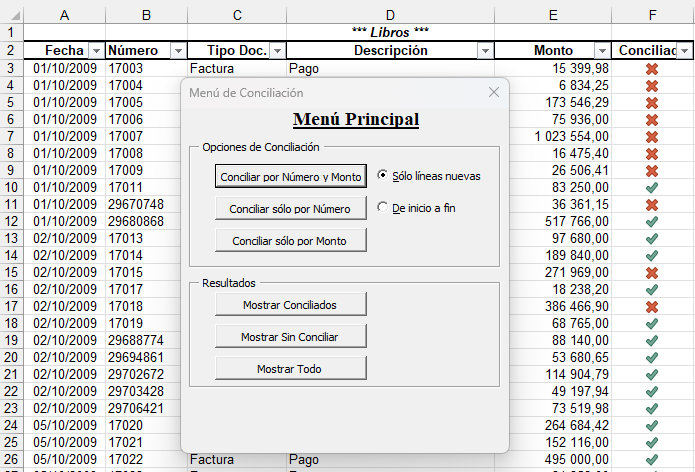This screenshot has width=695, height=472.
Task: Click the red X icon in row 11
Action: (x=652, y=205)
